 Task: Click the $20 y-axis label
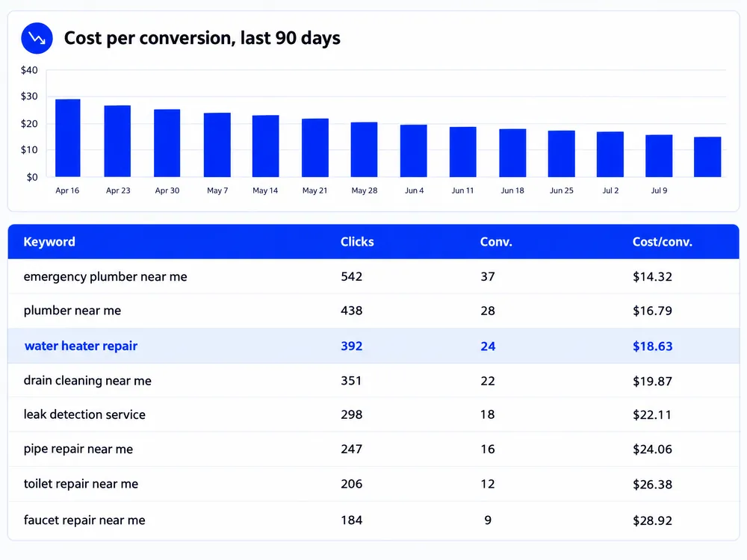click(29, 123)
